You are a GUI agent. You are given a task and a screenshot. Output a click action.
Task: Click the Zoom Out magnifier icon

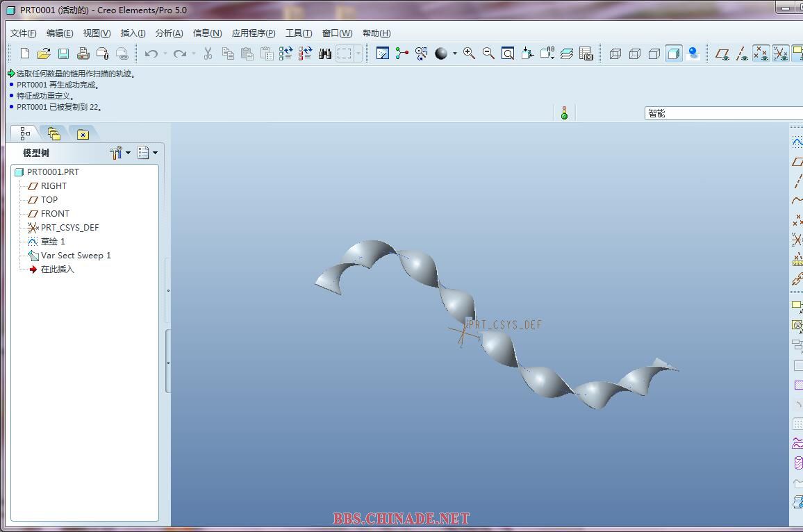click(488, 53)
